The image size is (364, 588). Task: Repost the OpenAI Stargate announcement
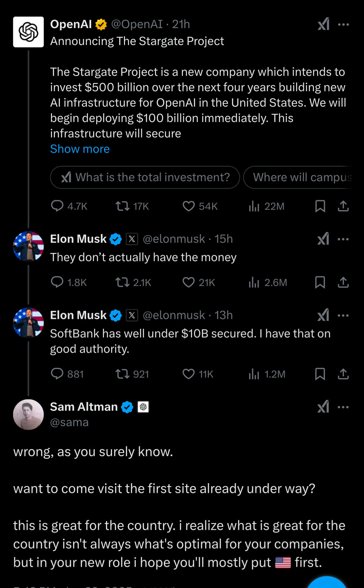[x=132, y=206]
